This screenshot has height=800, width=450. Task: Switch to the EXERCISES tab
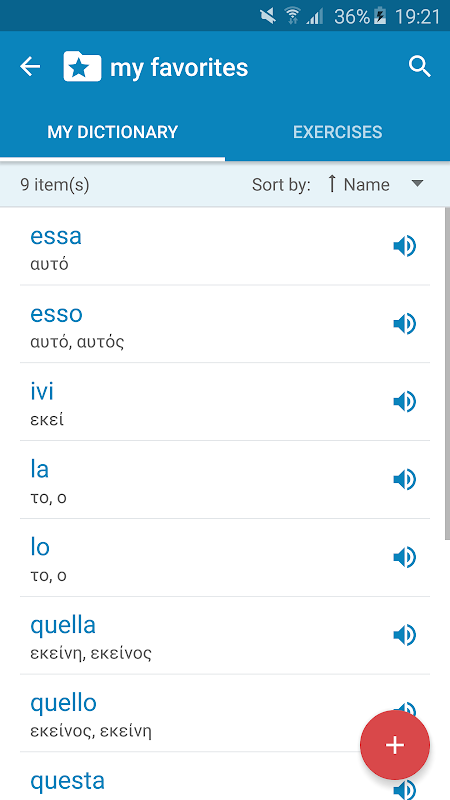pos(338,132)
